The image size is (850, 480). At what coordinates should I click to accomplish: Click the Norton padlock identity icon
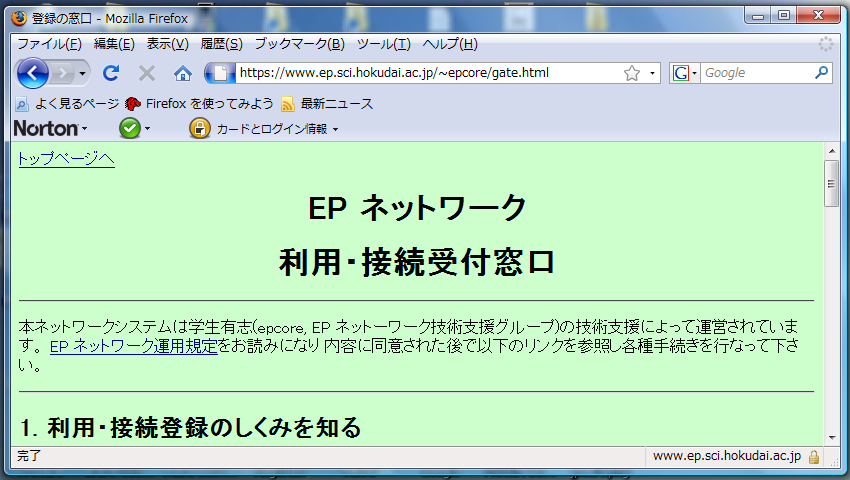pos(199,129)
